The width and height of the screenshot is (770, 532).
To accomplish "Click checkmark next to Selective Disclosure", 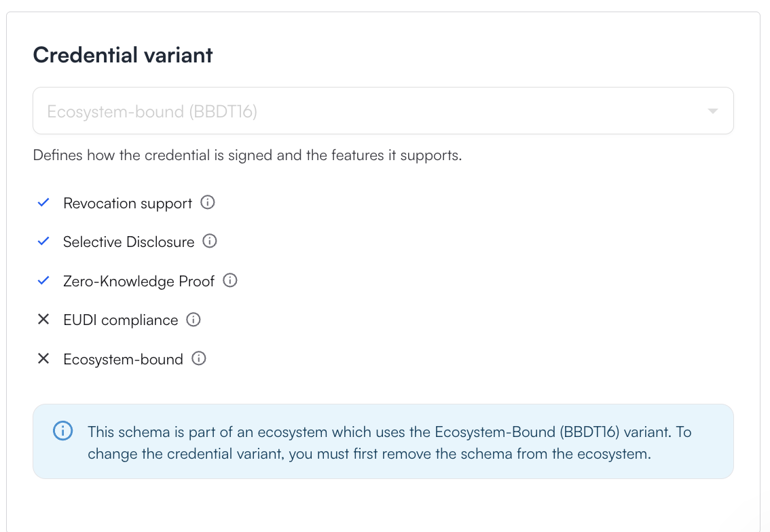I will (43, 242).
